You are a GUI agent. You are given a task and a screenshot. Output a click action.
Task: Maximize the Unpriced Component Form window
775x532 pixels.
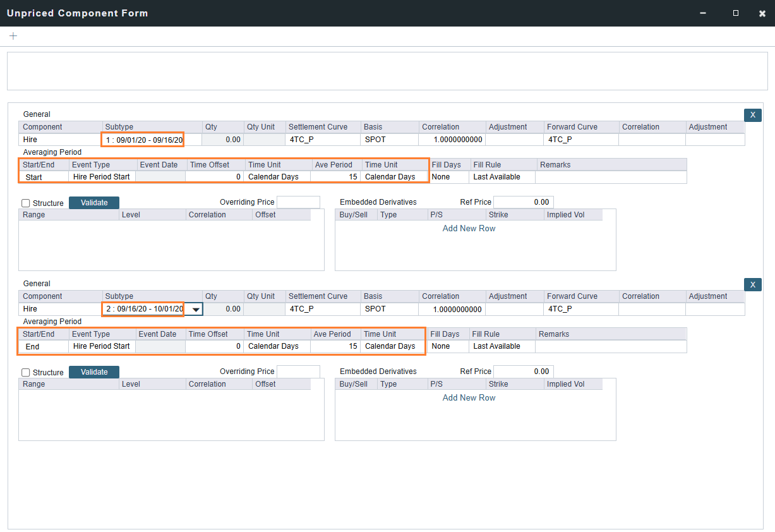click(x=736, y=13)
